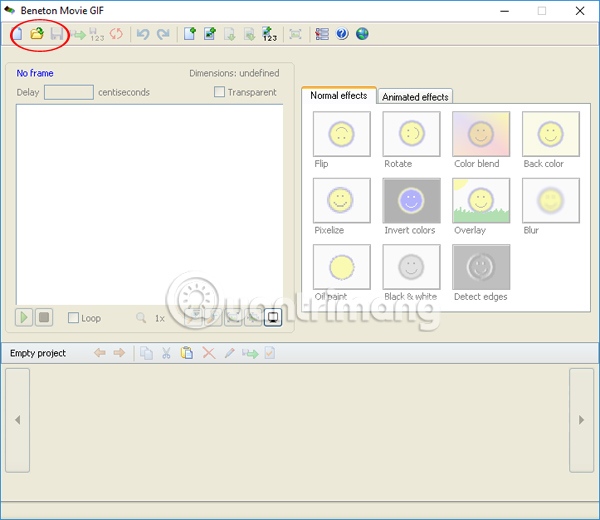The height and width of the screenshot is (520, 600).
Task: Open the Animated effects tab
Action: tap(415, 97)
